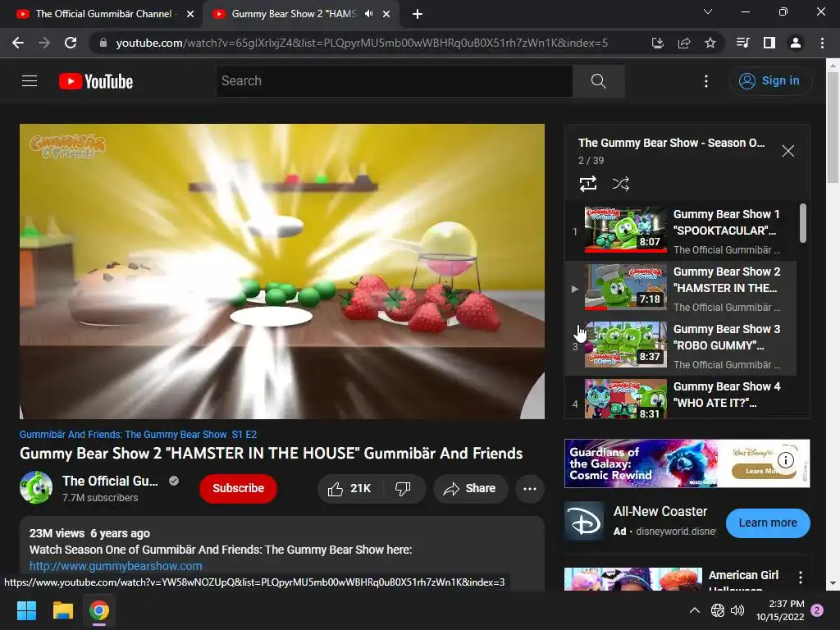Viewport: 840px width, 630px height.
Task: Go forward in browser history
Action: 44,43
